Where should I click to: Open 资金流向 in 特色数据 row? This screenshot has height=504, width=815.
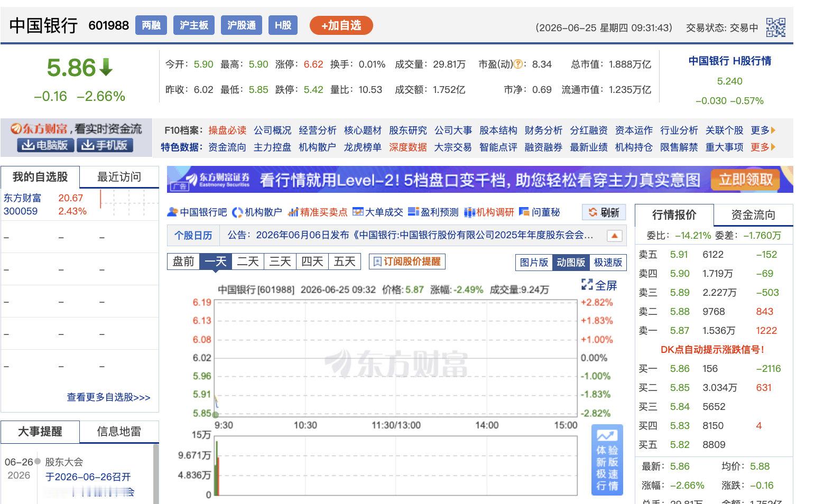pyautogui.click(x=227, y=147)
